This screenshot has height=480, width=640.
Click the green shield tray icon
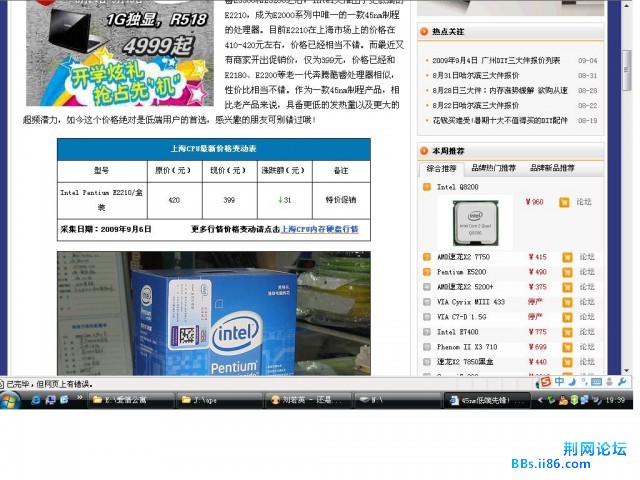click(574, 400)
